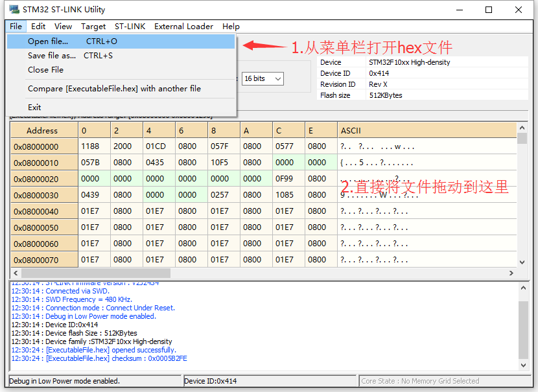Click the horizontal scrollbar thumb of memory grid
This screenshot has height=392, width=538.
(96, 273)
